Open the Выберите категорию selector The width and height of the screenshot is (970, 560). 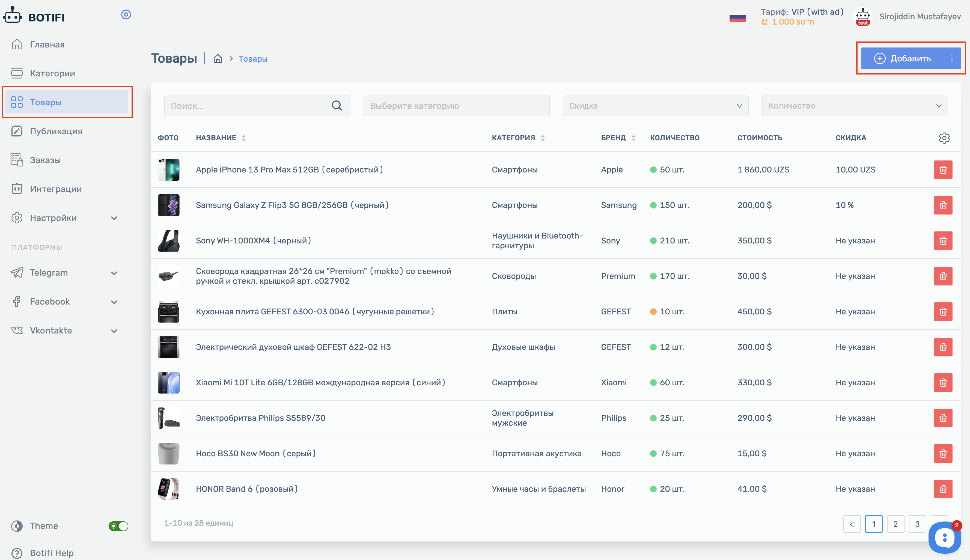[456, 105]
